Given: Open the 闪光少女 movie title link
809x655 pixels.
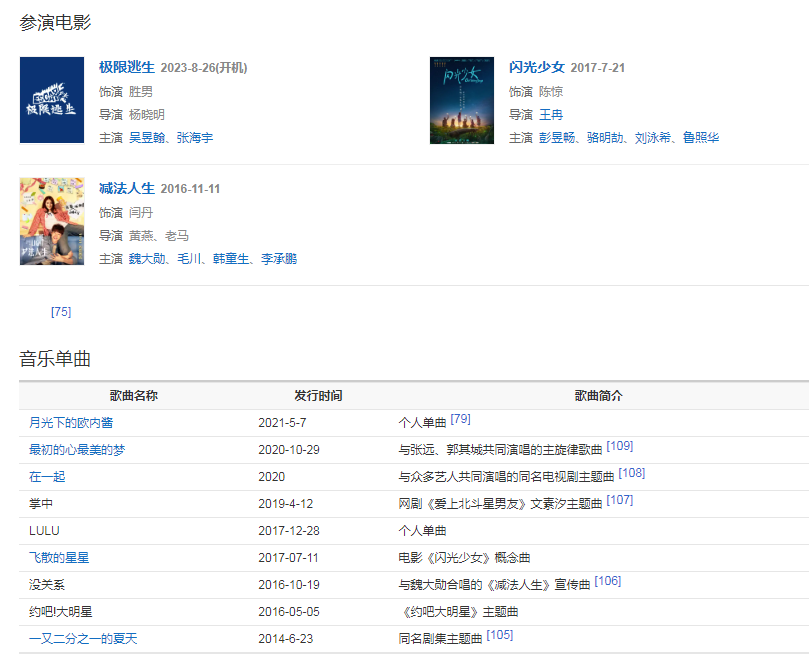Looking at the screenshot, I should (x=537, y=68).
